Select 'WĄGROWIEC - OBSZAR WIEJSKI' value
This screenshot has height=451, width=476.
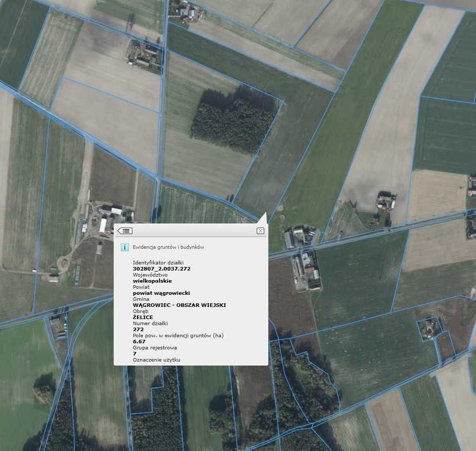click(179, 305)
